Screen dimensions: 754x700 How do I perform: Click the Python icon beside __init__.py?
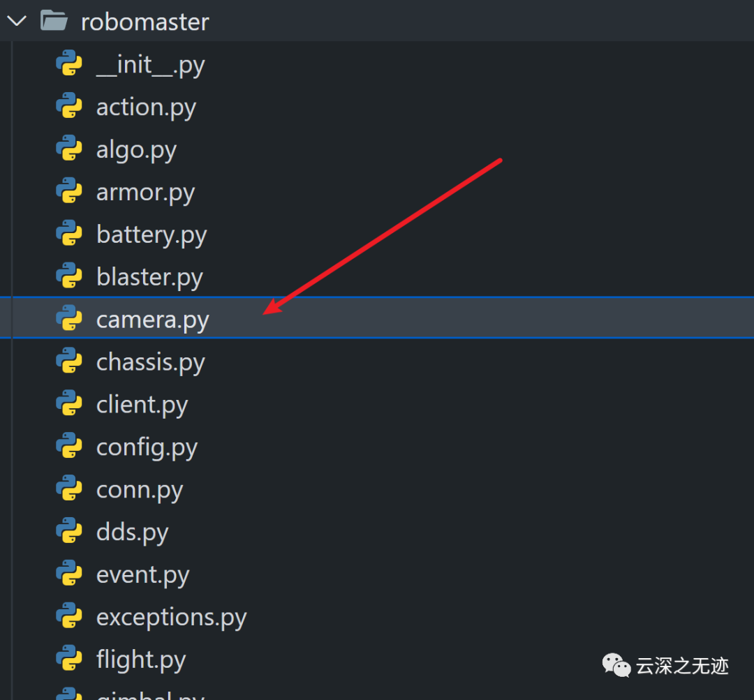[69, 64]
